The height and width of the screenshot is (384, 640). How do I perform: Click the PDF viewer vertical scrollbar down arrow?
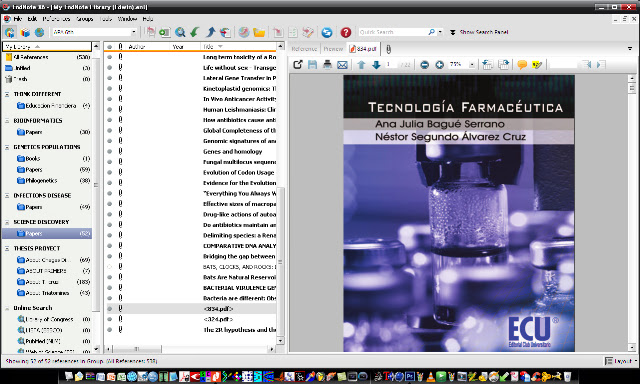[x=631, y=348]
